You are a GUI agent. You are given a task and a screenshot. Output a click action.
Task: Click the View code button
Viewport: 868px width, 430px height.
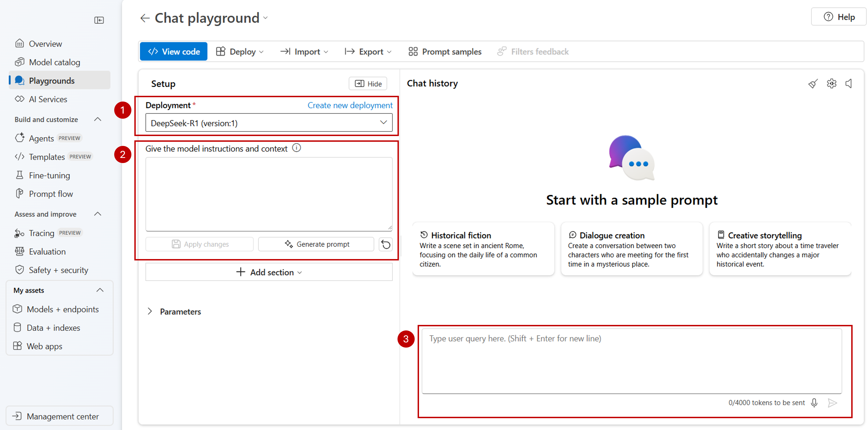174,51
